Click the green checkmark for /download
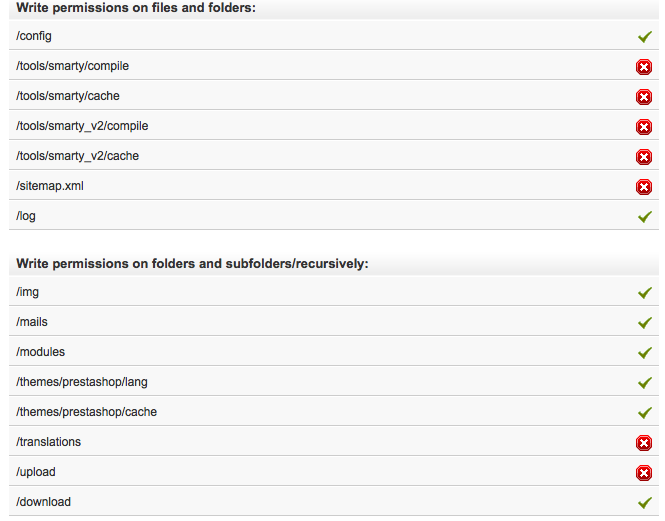Viewport: 665px width, 521px height. pos(645,503)
